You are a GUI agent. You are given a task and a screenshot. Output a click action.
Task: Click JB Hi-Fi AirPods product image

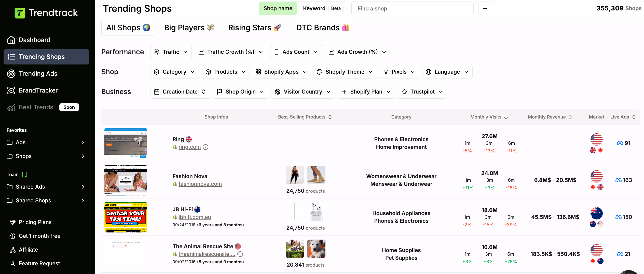click(316, 212)
